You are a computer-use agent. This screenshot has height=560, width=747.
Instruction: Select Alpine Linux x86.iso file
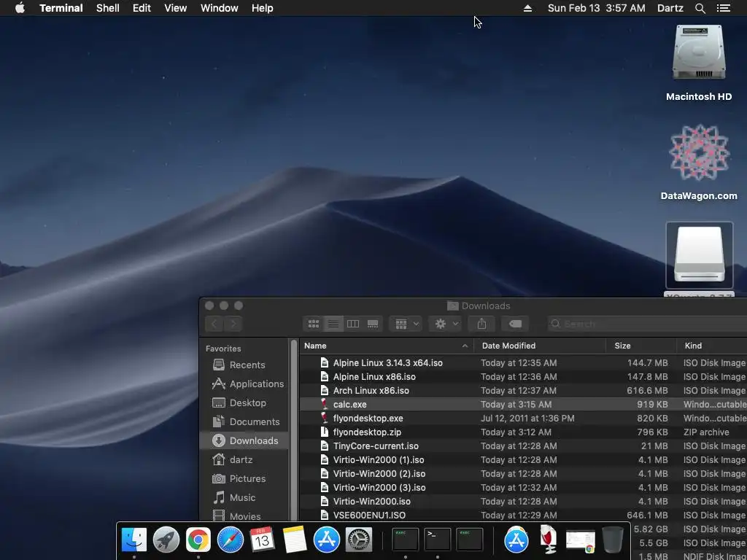click(x=523, y=377)
